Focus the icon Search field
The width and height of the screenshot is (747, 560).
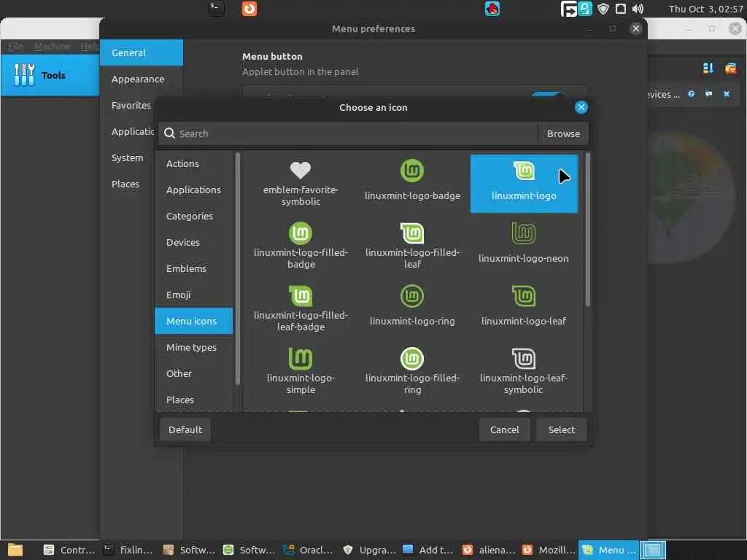pyautogui.click(x=348, y=134)
